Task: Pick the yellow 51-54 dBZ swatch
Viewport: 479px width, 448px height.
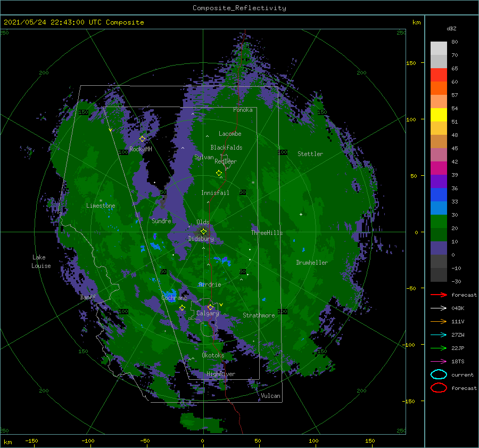Action: point(439,115)
